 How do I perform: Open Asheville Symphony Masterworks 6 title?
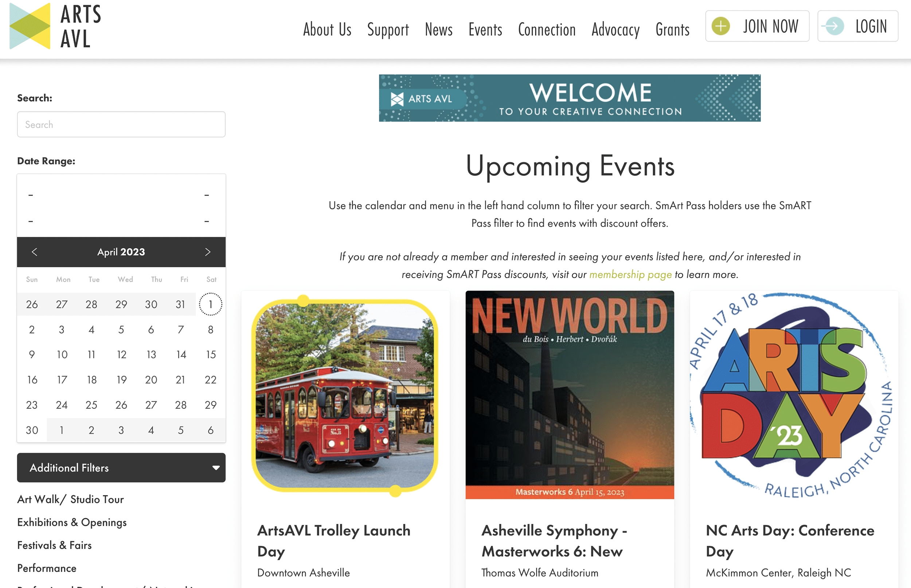tap(554, 541)
